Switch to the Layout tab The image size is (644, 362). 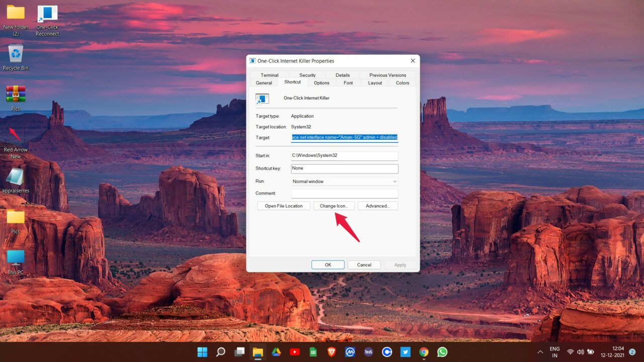pyautogui.click(x=375, y=83)
